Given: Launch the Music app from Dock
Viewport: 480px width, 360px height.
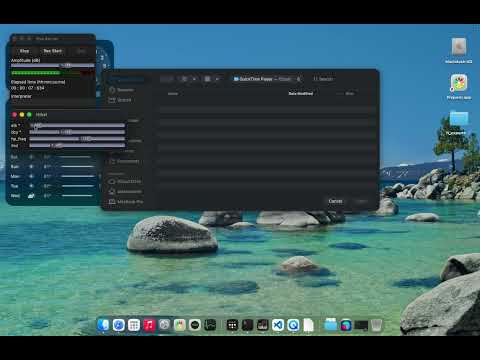Looking at the screenshot, I should tap(149, 325).
